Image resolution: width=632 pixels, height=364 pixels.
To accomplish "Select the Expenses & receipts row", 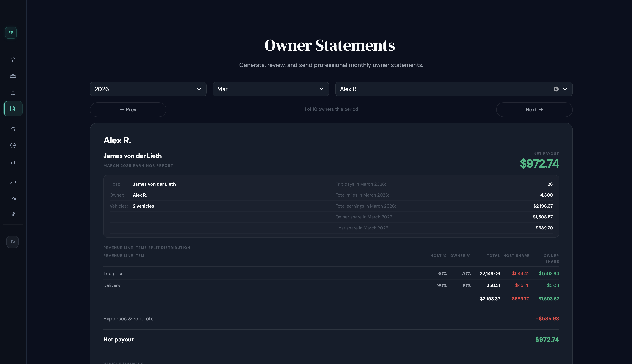I will tap(128, 319).
